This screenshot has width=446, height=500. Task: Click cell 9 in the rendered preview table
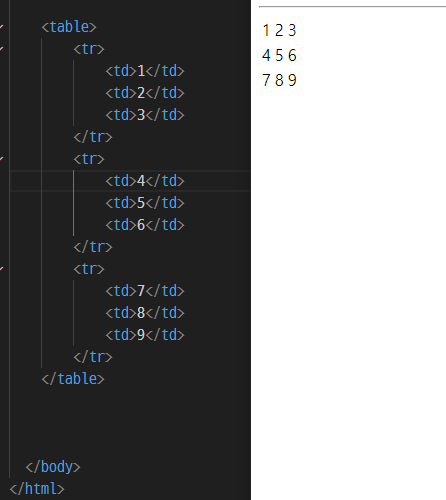(292, 80)
